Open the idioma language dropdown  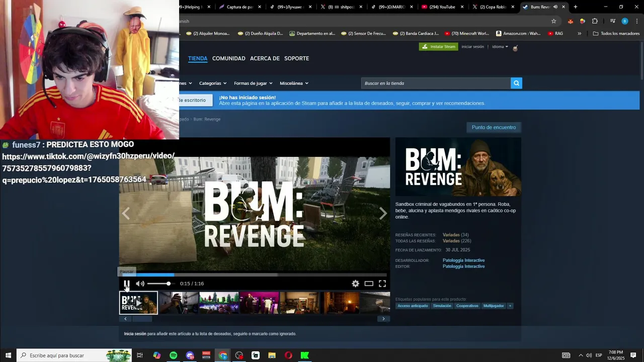pyautogui.click(x=500, y=47)
